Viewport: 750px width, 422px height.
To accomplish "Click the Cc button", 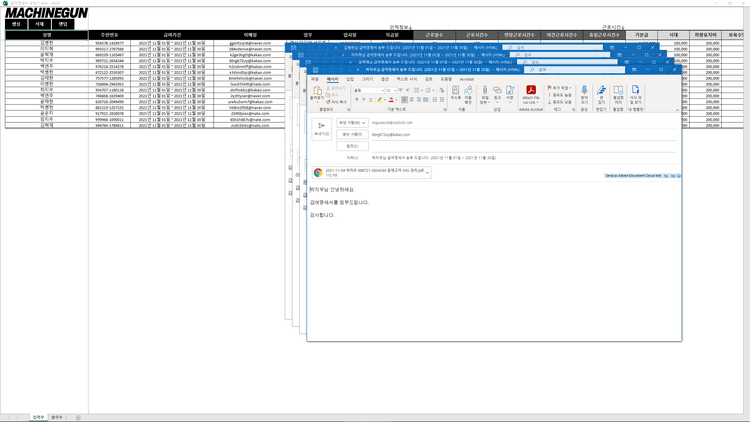I will coord(352,146).
